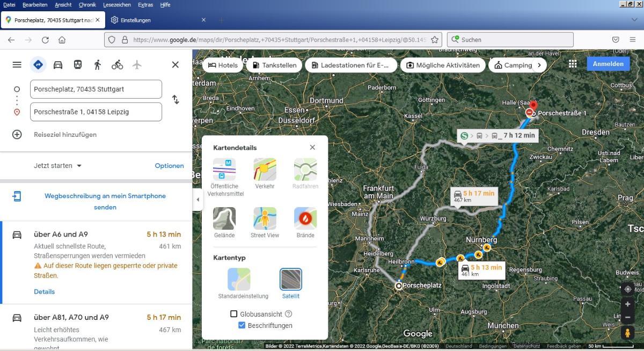Expand the Jetzt starten departure dropdown

(x=58, y=166)
